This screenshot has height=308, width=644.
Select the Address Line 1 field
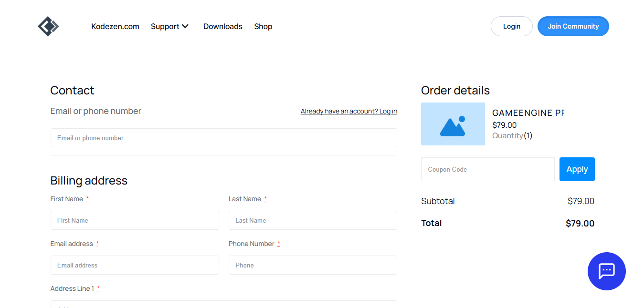pyautogui.click(x=223, y=305)
